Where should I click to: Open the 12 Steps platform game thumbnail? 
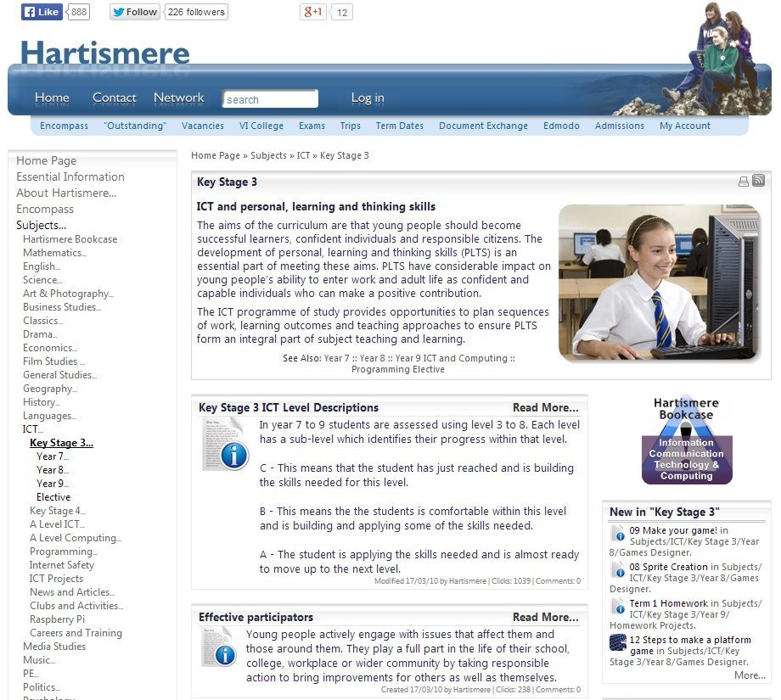point(618,642)
